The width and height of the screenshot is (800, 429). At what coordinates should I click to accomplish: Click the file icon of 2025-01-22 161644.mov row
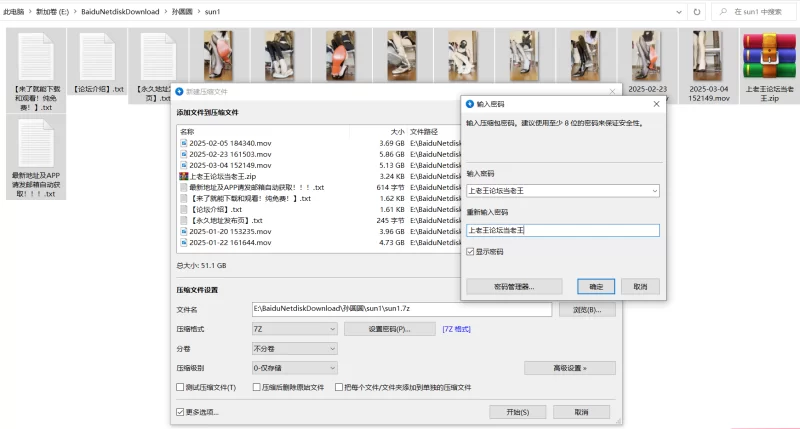pos(184,242)
